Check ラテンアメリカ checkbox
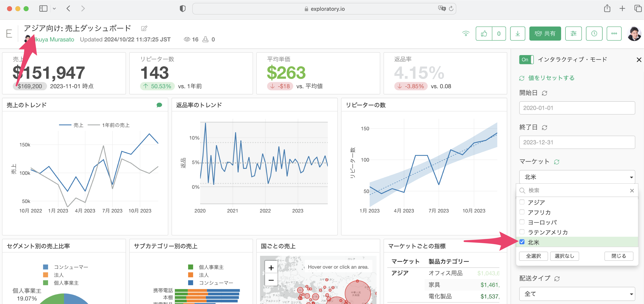This screenshot has height=304, width=644. pos(522,232)
